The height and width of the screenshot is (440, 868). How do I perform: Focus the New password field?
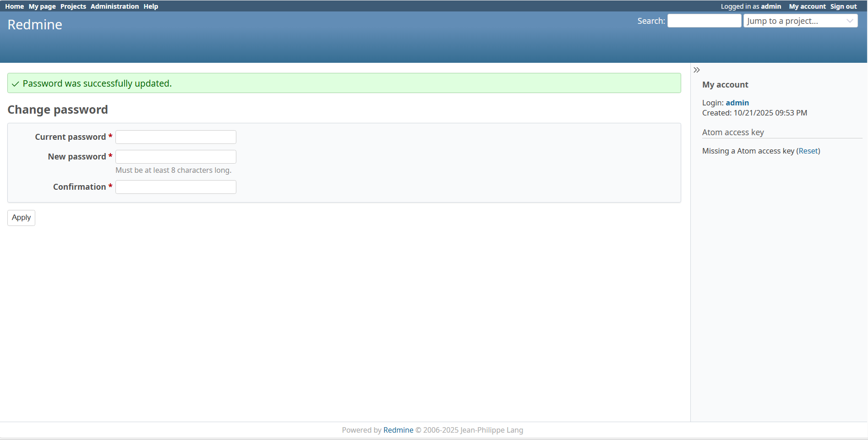pos(175,157)
